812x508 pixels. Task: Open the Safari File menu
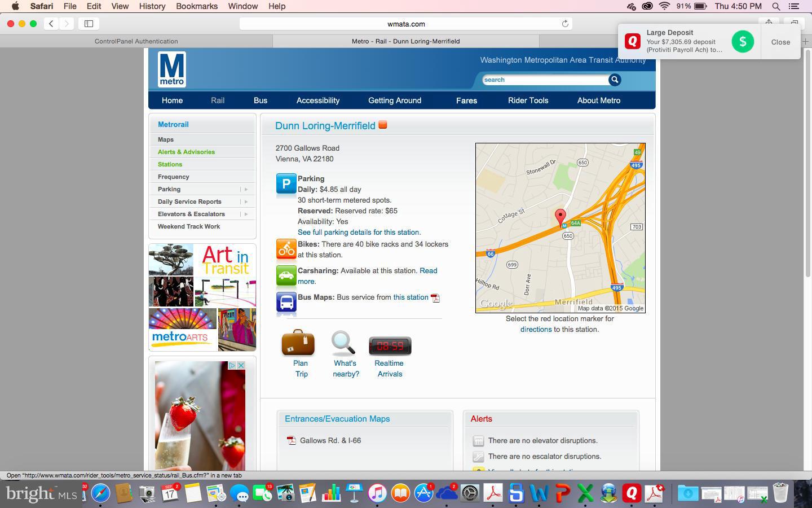(70, 6)
